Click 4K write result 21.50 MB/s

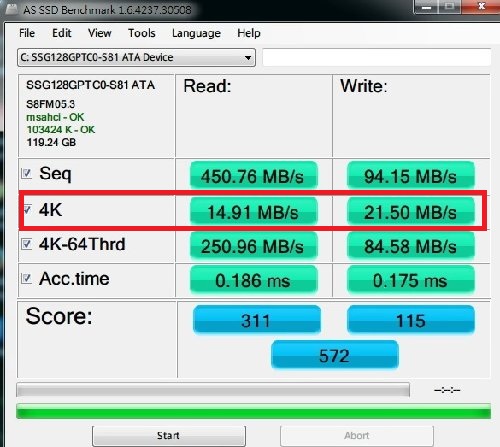click(x=411, y=211)
